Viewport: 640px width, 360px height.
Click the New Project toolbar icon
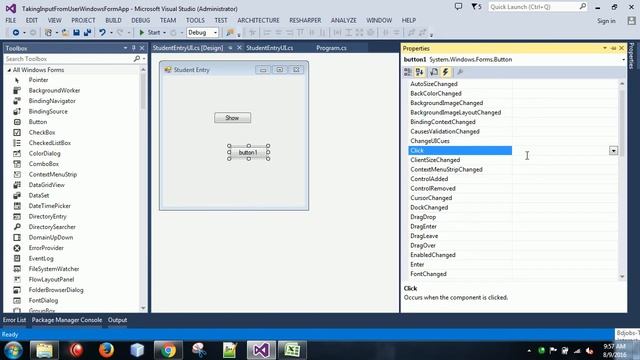[x=48, y=32]
